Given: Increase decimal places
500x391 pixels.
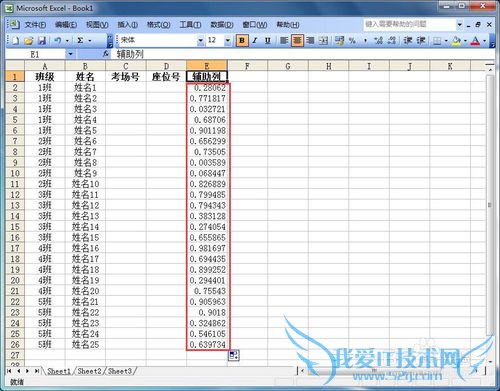Looking at the screenshot, I should coord(378,41).
